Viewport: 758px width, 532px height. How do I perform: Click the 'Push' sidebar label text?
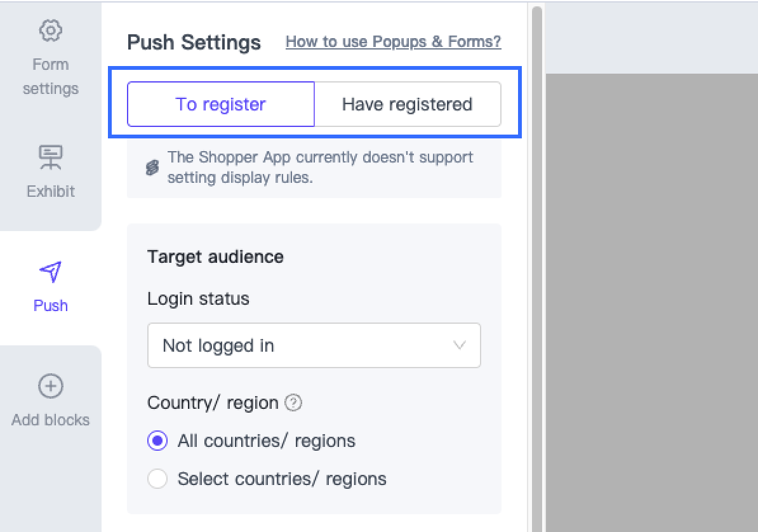click(x=50, y=305)
